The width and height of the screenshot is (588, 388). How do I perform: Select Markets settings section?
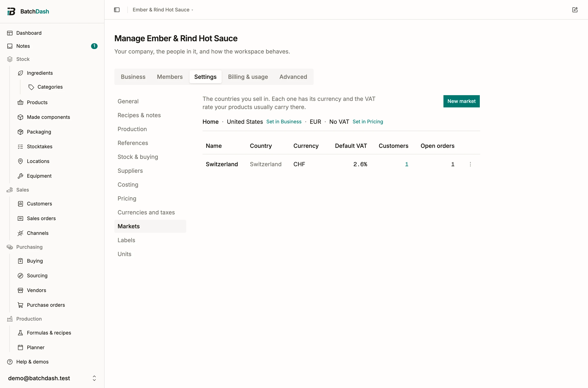click(x=150, y=226)
